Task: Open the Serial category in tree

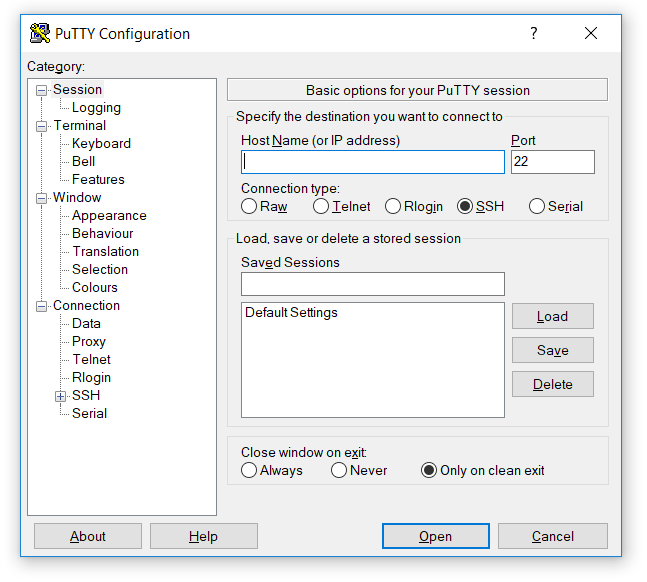Action: [89, 414]
